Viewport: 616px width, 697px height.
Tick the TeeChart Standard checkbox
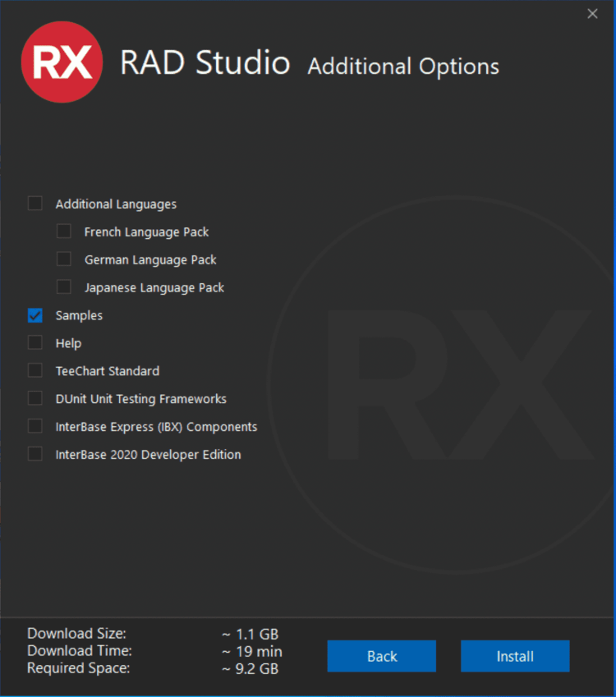(x=35, y=371)
